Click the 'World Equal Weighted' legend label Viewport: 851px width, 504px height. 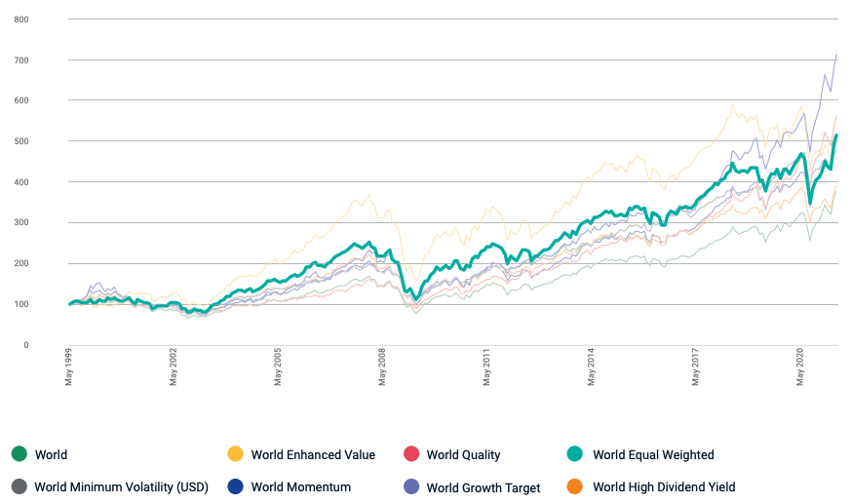(x=653, y=455)
